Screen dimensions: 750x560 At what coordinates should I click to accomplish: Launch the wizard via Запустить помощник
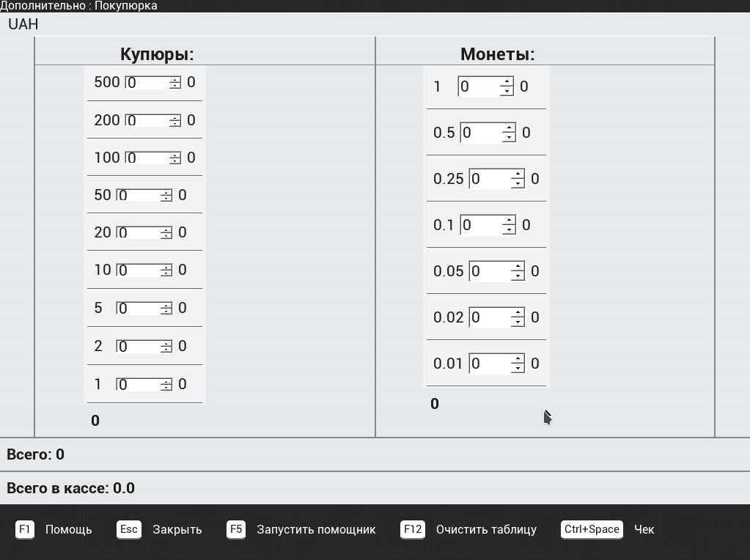[316, 529]
